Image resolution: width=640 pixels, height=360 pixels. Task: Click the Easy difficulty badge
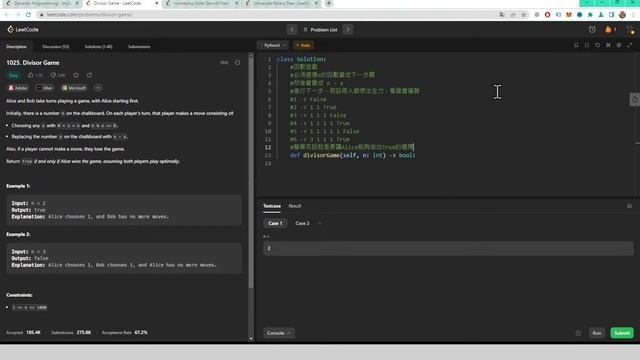click(13, 76)
